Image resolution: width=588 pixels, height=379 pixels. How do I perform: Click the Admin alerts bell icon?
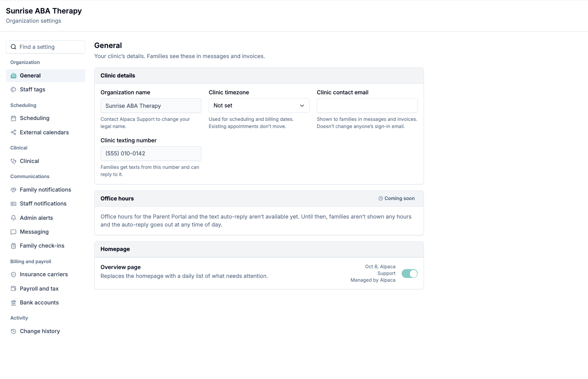[x=13, y=218]
